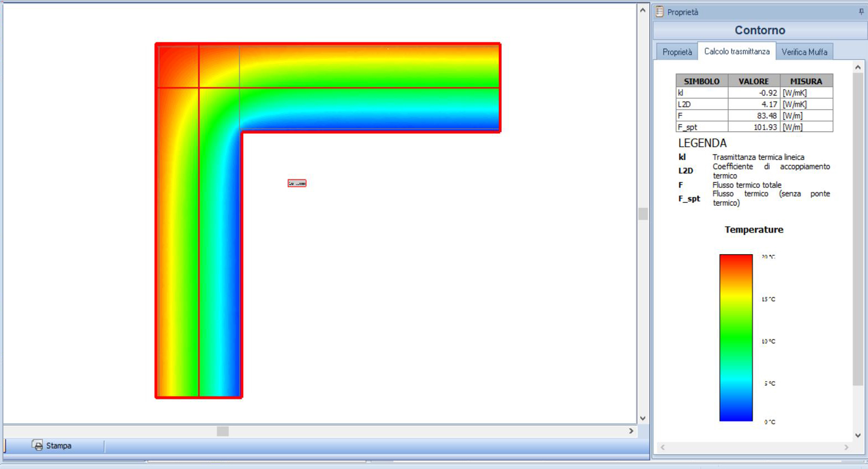Screen dimensions: 868x469
Task: Click the small red label in canvas
Action: coord(297,183)
